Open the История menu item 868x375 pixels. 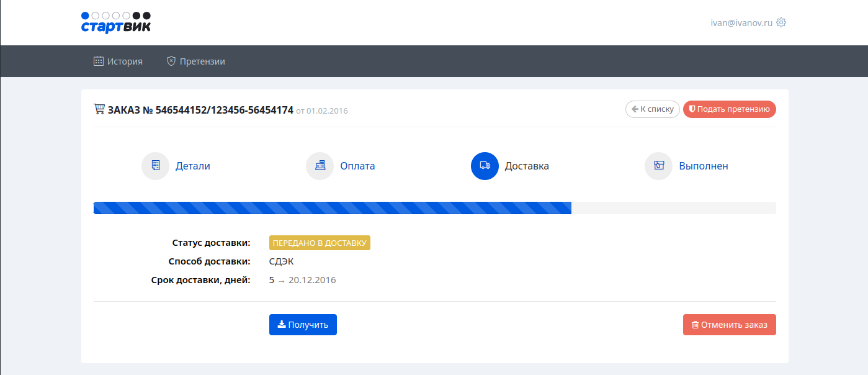[x=125, y=61]
